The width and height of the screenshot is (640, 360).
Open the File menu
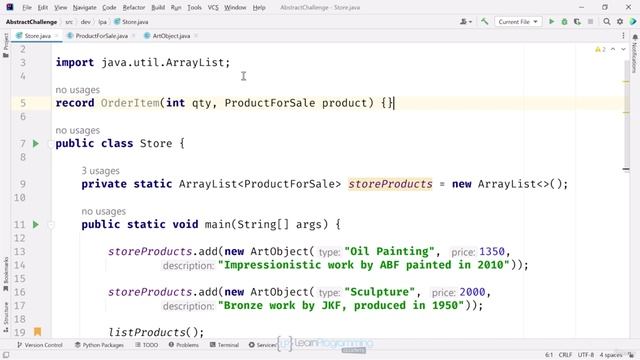[27, 7]
